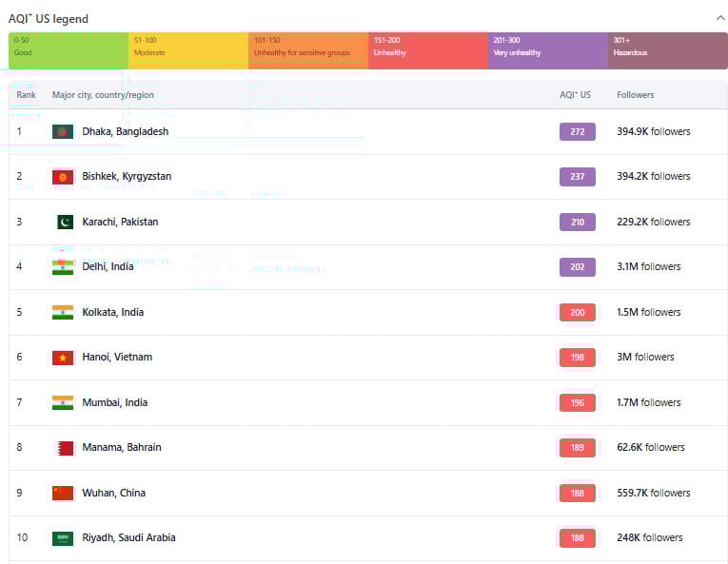Click the green Good 0-50 legend swatch
The image size is (728, 564).
click(x=69, y=50)
